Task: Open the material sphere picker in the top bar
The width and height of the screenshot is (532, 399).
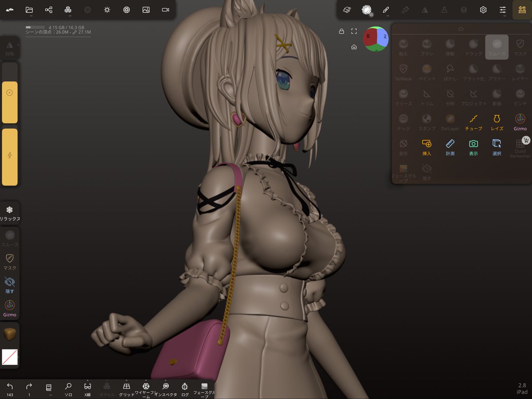Action: click(368, 9)
